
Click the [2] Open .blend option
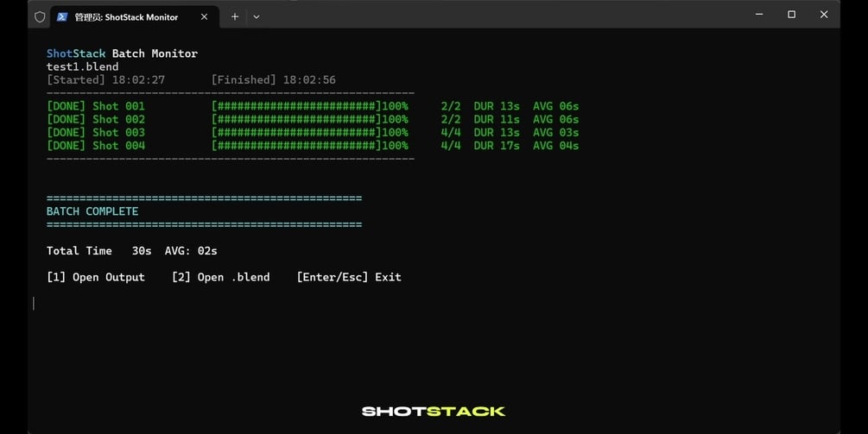(x=221, y=278)
